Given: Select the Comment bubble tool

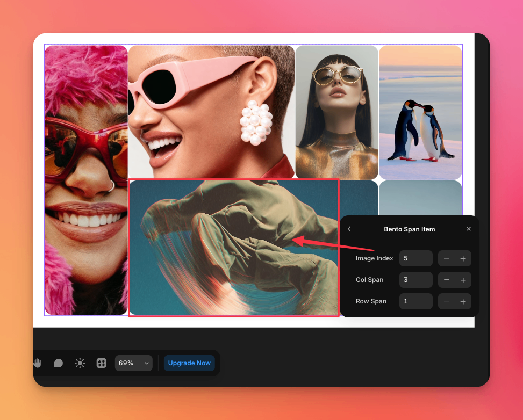Looking at the screenshot, I should (x=59, y=363).
